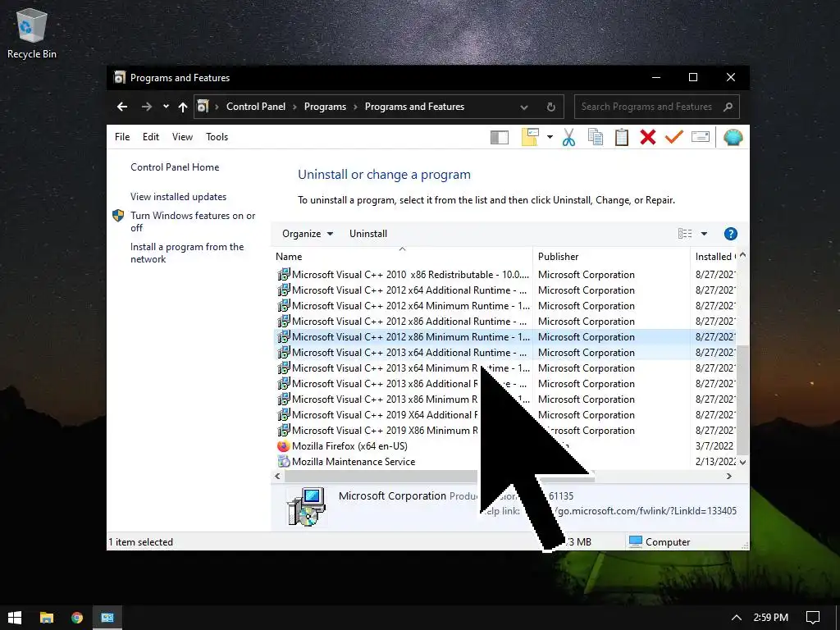Viewport: 840px width, 630px height.
Task: Focus the Search Programs and Features field
Action: [x=657, y=107]
